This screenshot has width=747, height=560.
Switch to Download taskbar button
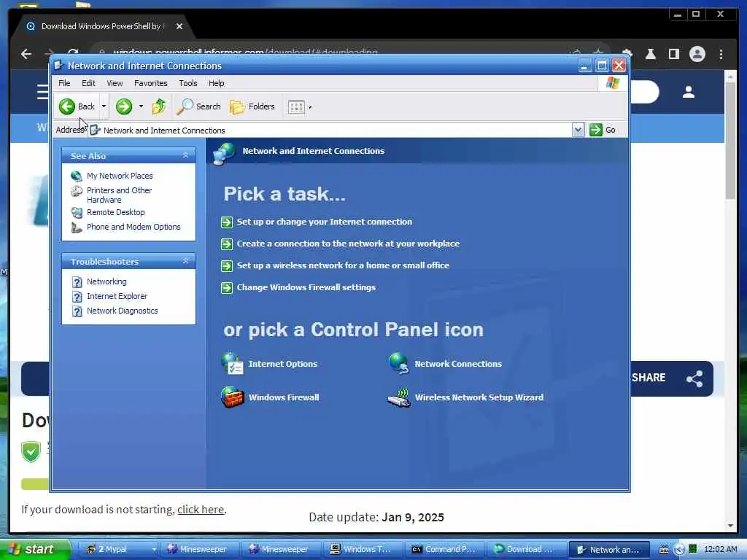[525, 549]
